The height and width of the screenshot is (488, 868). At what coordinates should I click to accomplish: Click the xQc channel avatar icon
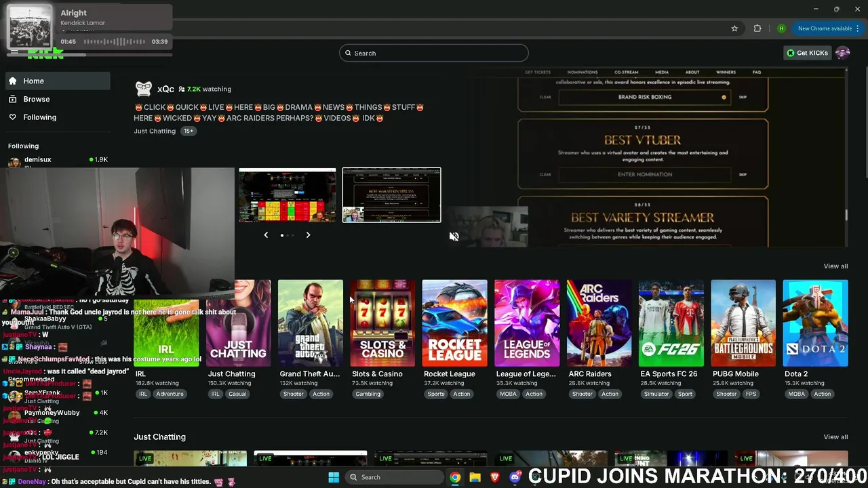143,88
